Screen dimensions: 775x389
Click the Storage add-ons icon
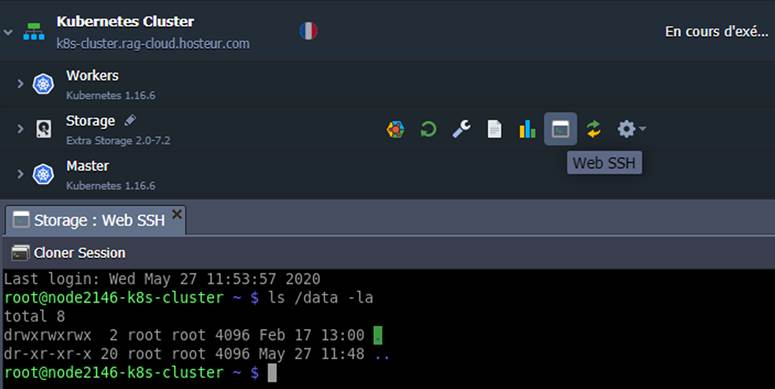[x=395, y=130]
